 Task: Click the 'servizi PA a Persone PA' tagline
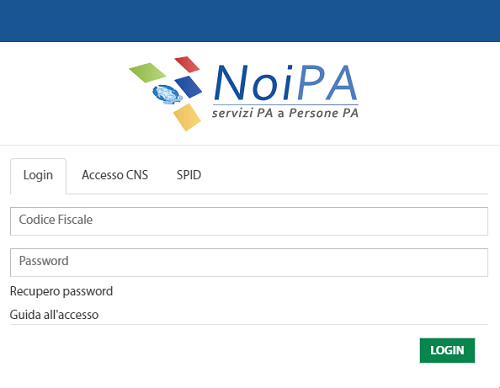click(285, 113)
